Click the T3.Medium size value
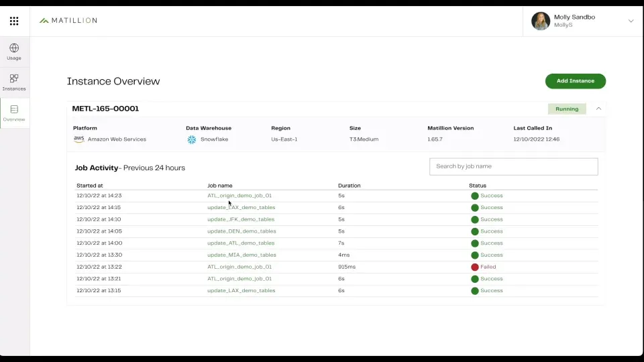 point(364,139)
